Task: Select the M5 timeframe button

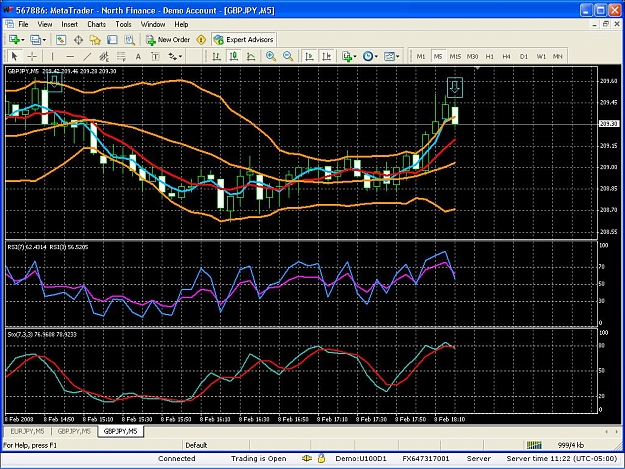Action: coord(438,57)
